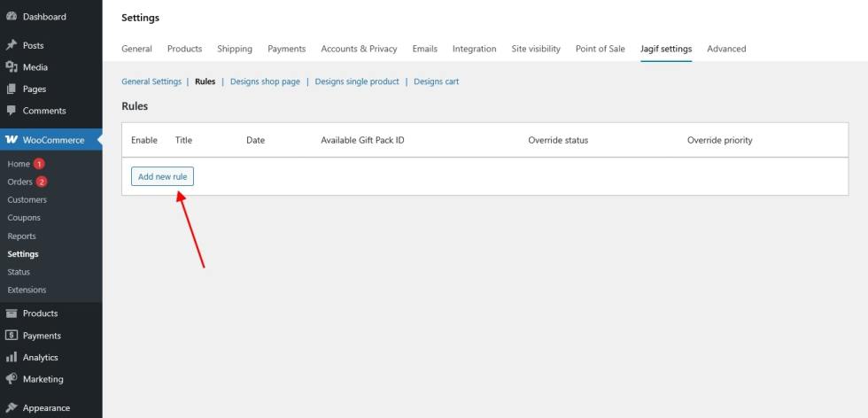Click the Add new rule button
This screenshot has height=418, width=868.
pos(162,177)
